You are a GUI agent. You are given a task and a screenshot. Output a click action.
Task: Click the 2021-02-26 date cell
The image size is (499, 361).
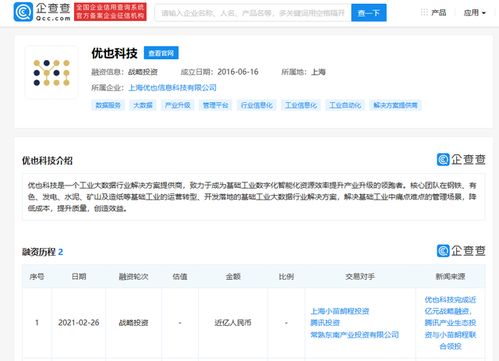(79, 323)
